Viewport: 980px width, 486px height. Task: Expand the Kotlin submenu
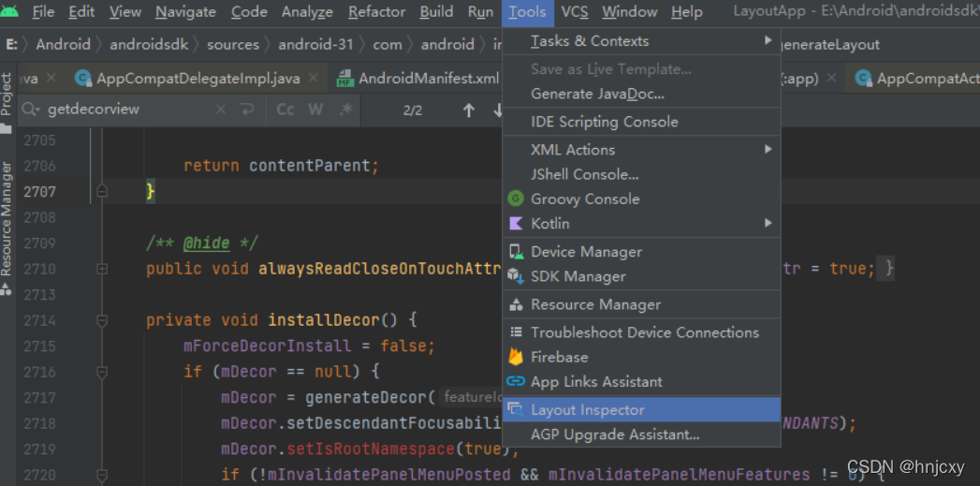point(642,223)
